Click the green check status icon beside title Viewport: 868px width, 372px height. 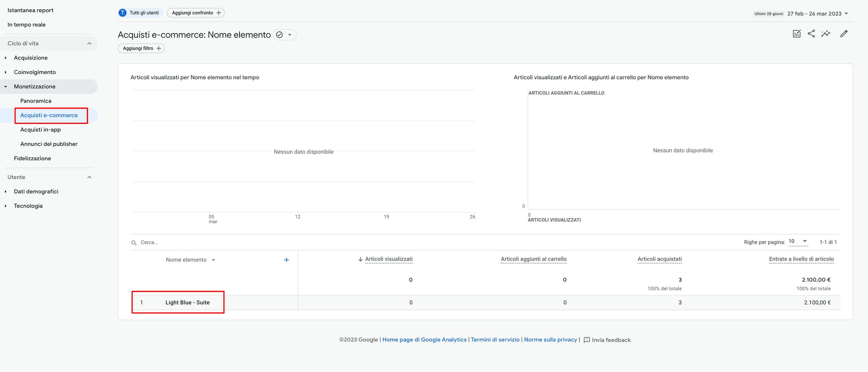pyautogui.click(x=280, y=35)
